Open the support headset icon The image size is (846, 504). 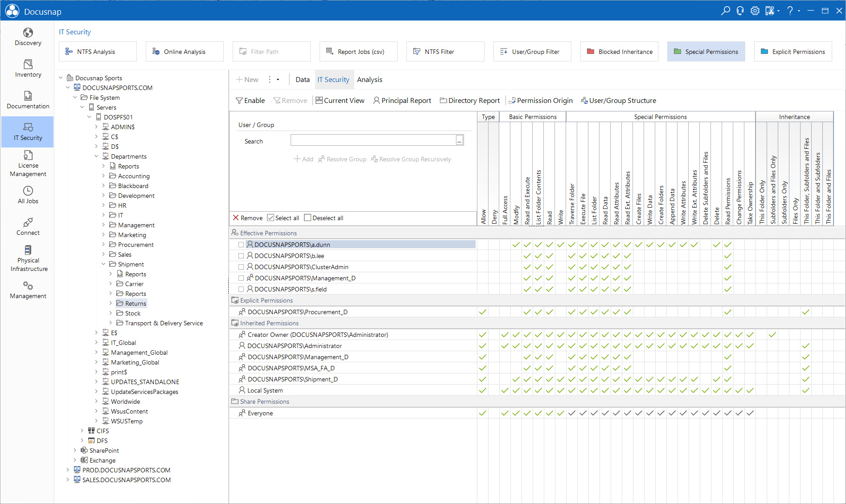(x=740, y=11)
